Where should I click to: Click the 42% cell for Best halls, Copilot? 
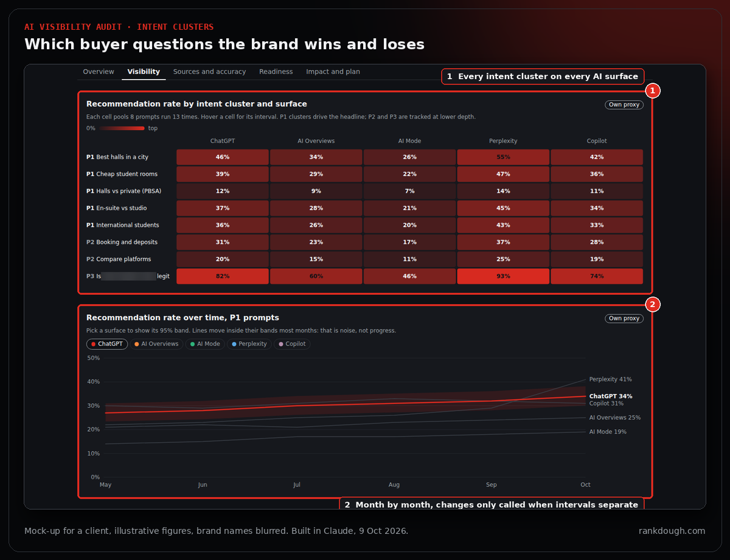597,157
